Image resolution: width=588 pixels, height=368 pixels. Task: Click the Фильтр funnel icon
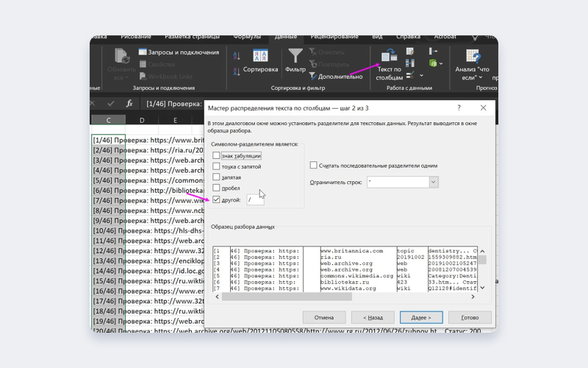(x=295, y=57)
